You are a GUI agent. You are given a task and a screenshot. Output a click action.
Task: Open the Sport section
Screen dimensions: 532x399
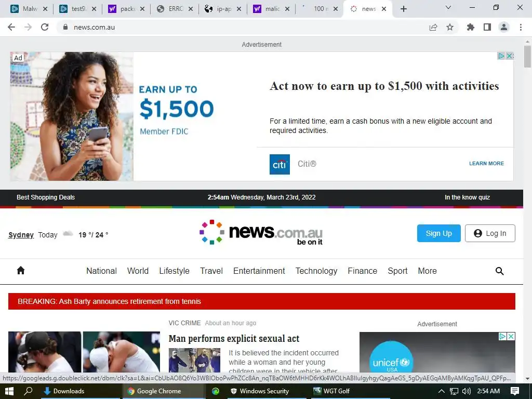397,271
